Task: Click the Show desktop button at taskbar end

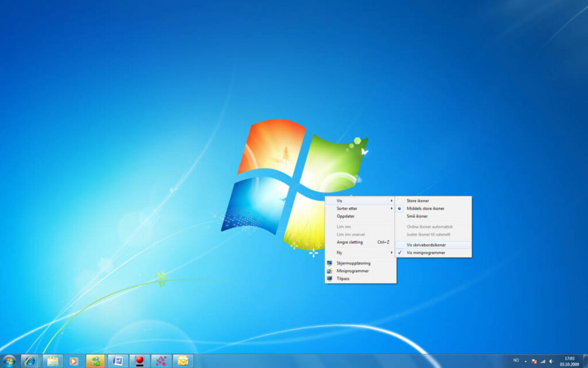Action: [x=586, y=362]
